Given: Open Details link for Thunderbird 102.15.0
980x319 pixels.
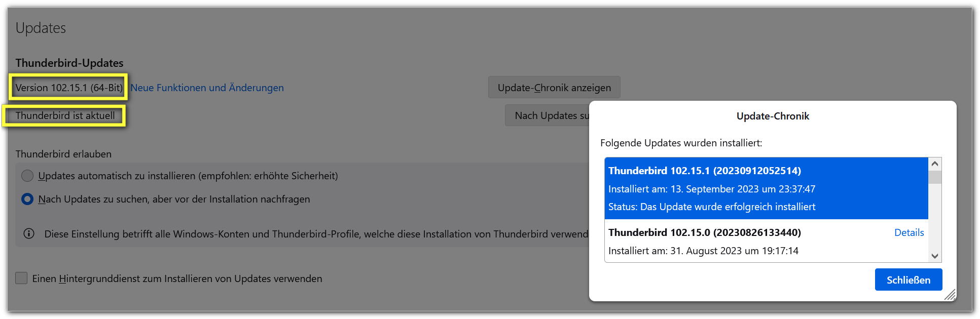Looking at the screenshot, I should point(909,232).
